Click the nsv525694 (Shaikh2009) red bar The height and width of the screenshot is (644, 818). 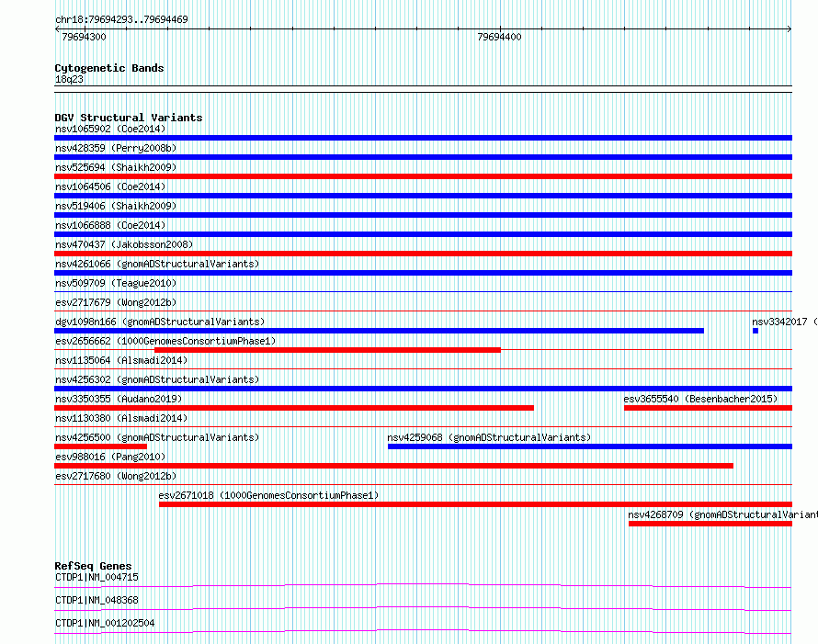tap(423, 176)
